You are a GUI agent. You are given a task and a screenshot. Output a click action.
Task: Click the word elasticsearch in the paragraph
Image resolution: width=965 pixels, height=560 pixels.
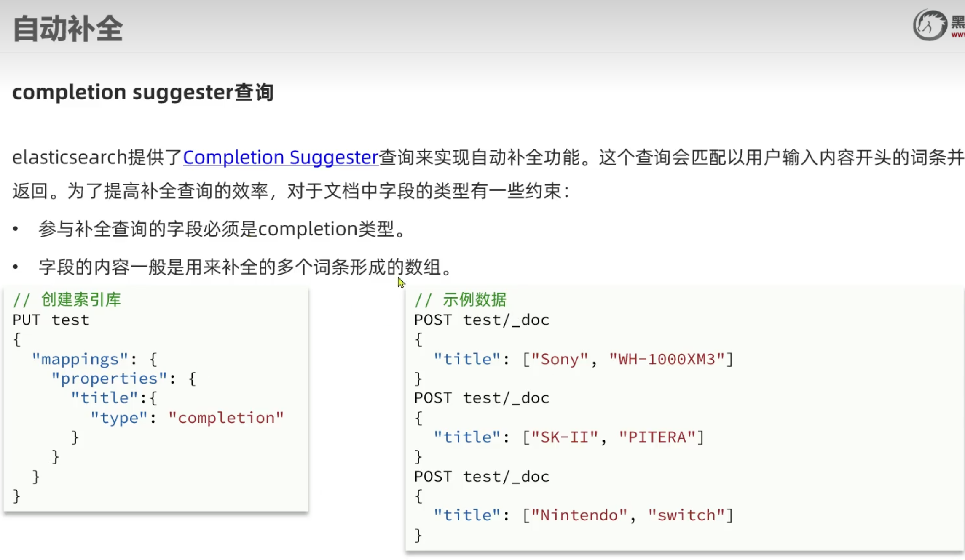(x=70, y=157)
